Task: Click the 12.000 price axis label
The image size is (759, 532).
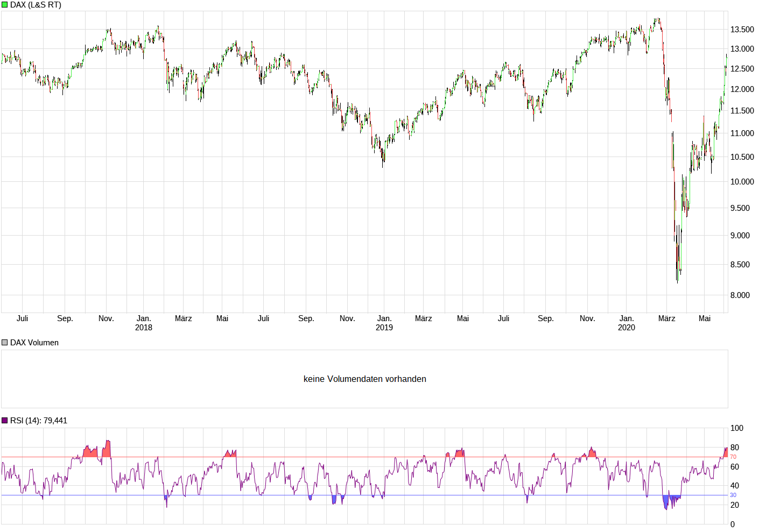Action: 742,89
